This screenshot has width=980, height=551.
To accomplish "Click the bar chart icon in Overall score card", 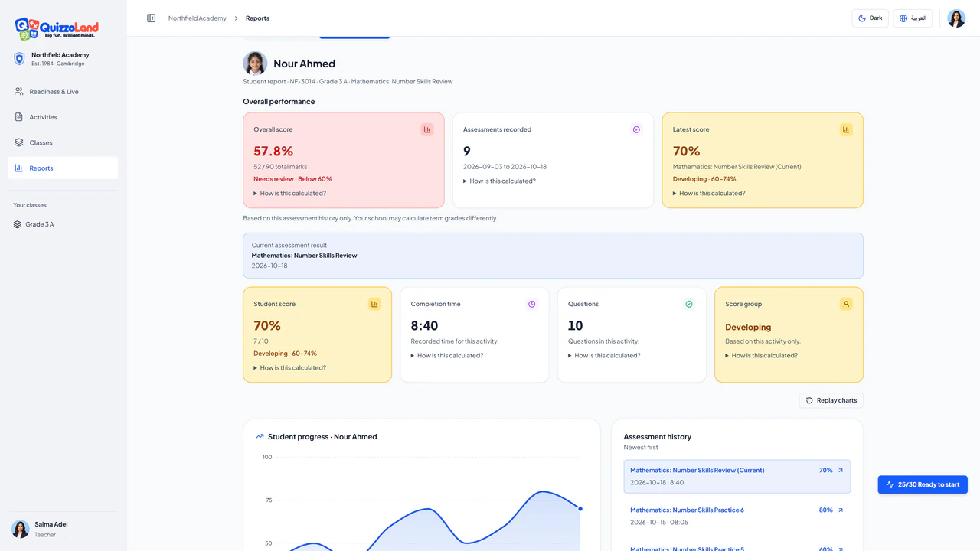I will click(427, 129).
